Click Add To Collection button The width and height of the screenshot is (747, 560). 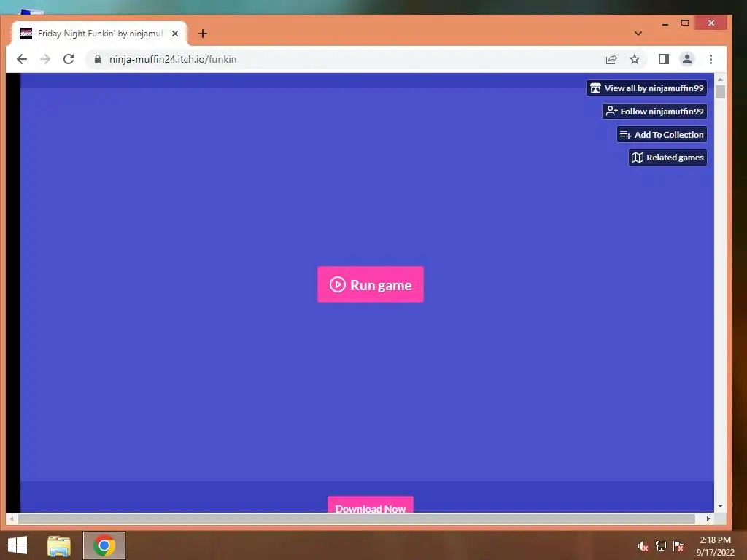pyautogui.click(x=662, y=134)
